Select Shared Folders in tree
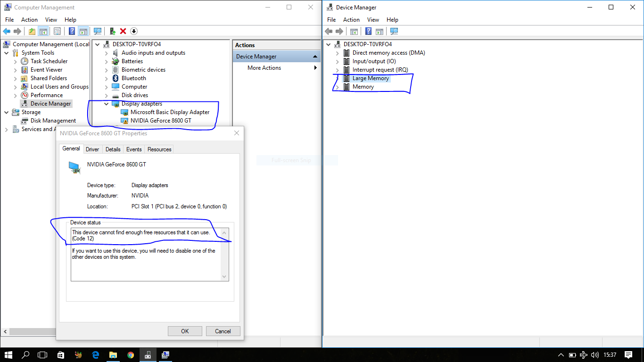The height and width of the screenshot is (362, 644). coord(49,78)
